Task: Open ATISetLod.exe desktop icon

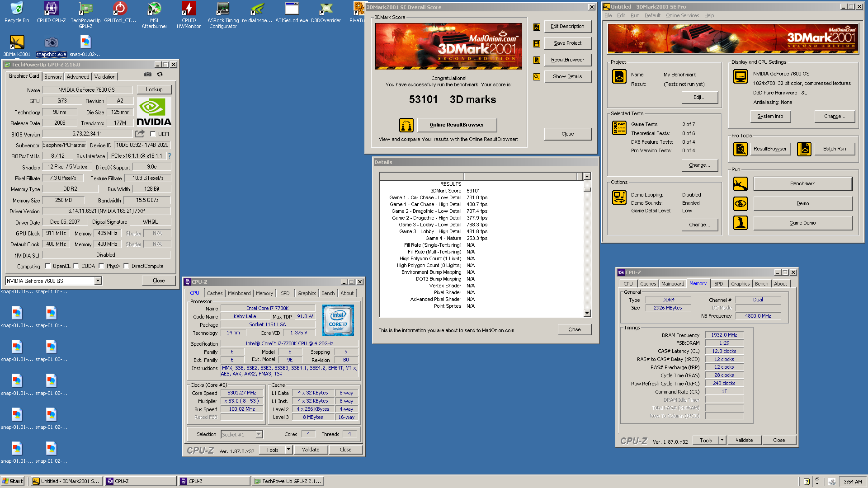Action: pos(292,12)
